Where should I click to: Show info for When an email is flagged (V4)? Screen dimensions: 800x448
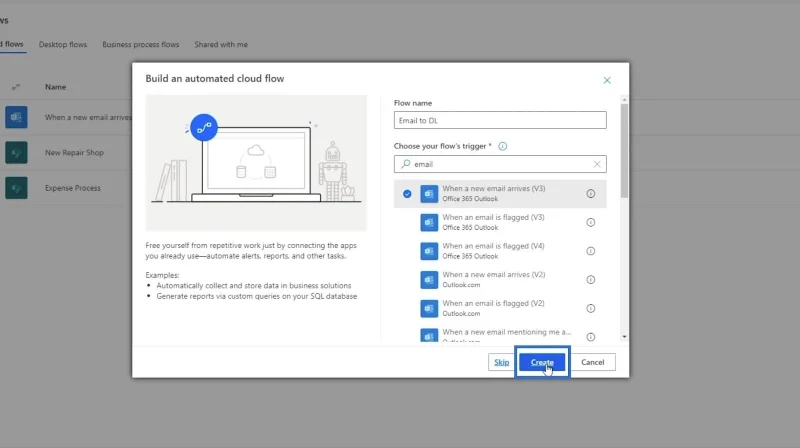(590, 251)
